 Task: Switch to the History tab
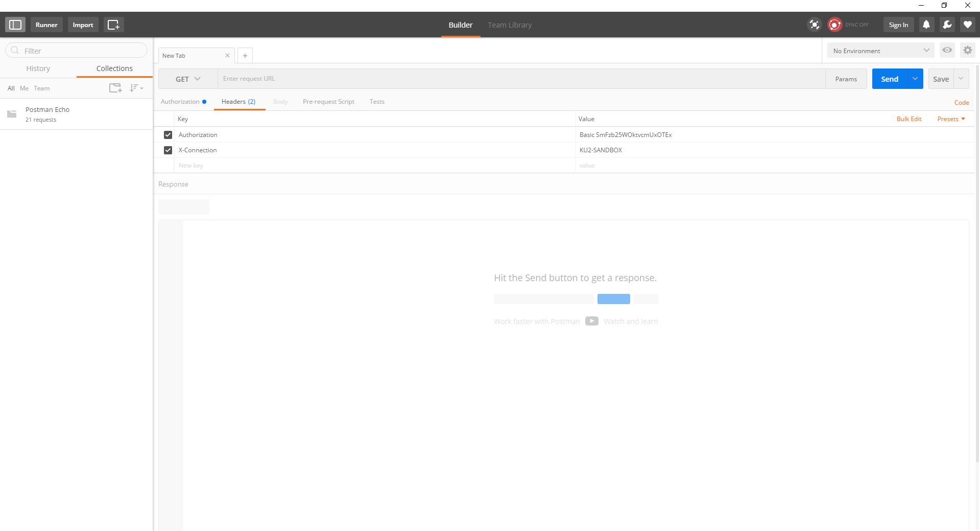coord(38,68)
